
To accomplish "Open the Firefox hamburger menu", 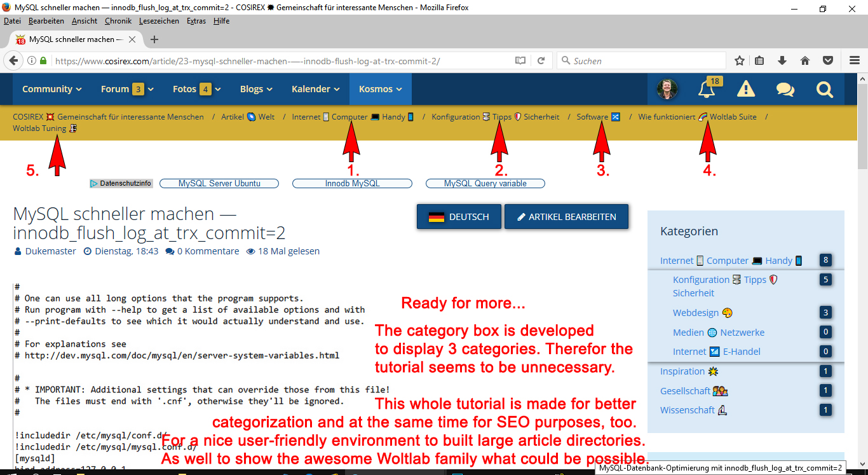I will (x=854, y=61).
